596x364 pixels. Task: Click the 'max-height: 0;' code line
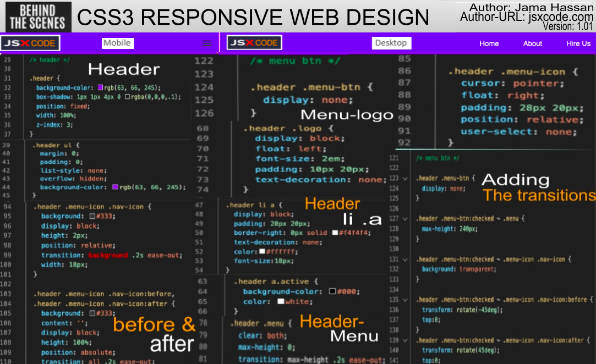click(266, 348)
